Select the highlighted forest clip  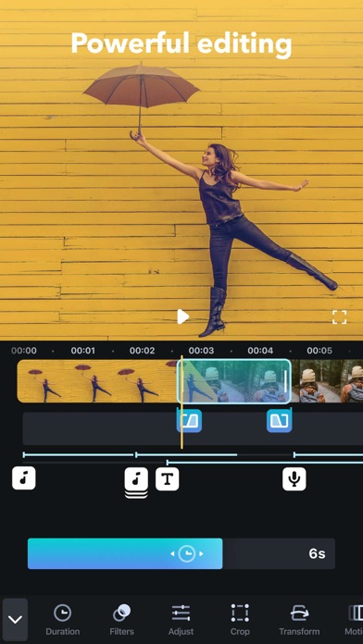pos(234,380)
